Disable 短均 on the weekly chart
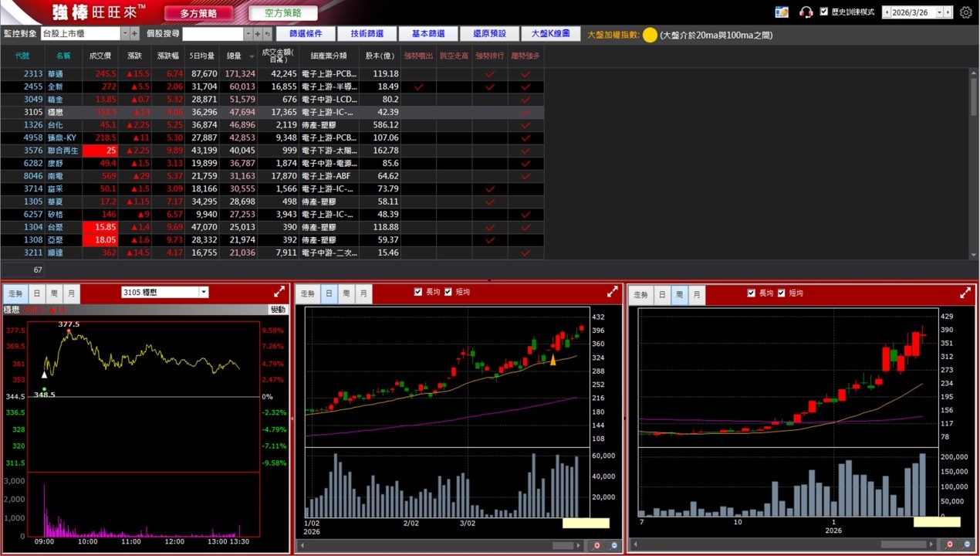The height and width of the screenshot is (556, 980). coord(782,293)
